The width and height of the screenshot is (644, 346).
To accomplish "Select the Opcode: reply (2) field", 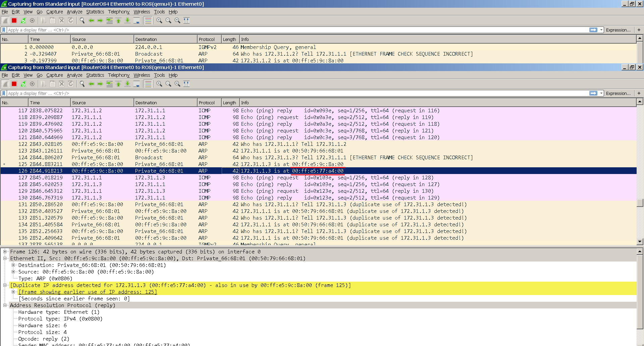I will (x=44, y=339).
